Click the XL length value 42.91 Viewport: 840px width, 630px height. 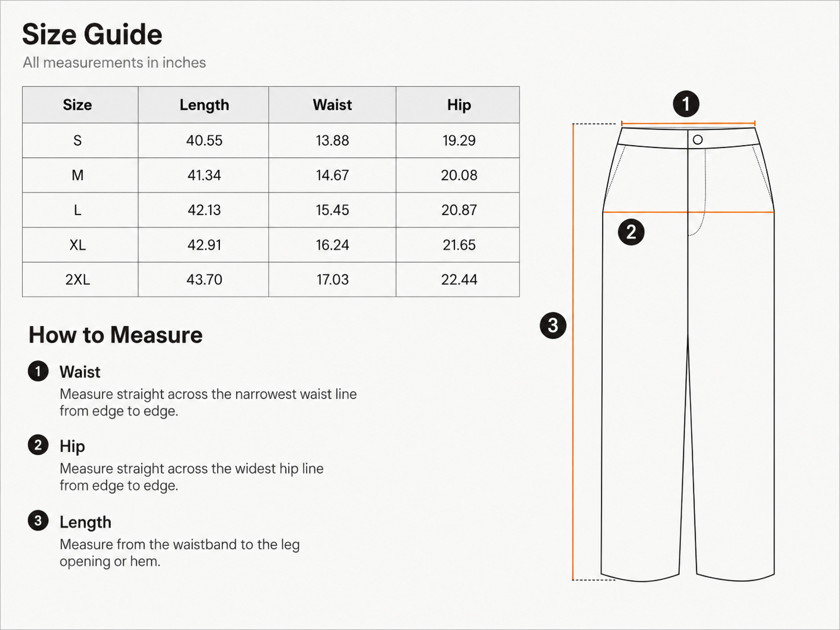tap(204, 245)
